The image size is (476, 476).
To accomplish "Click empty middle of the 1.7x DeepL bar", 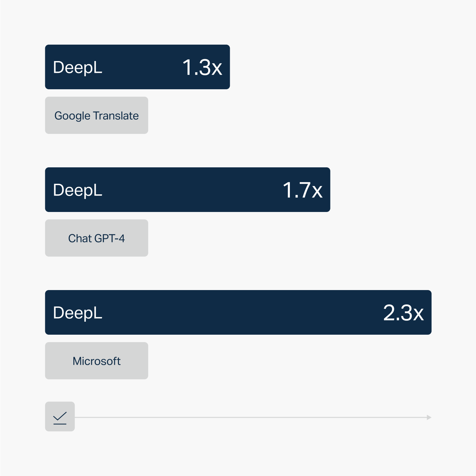I will (192, 190).
